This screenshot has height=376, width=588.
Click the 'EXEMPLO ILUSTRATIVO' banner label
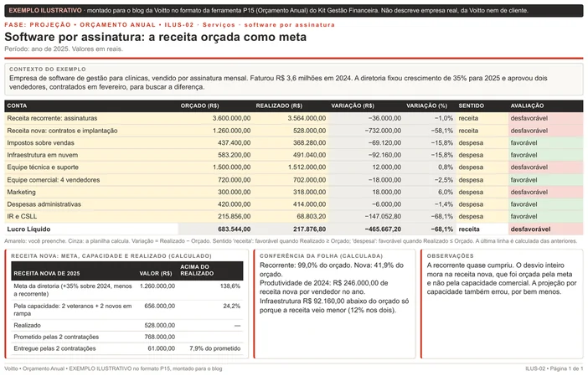pyautogui.click(x=45, y=11)
